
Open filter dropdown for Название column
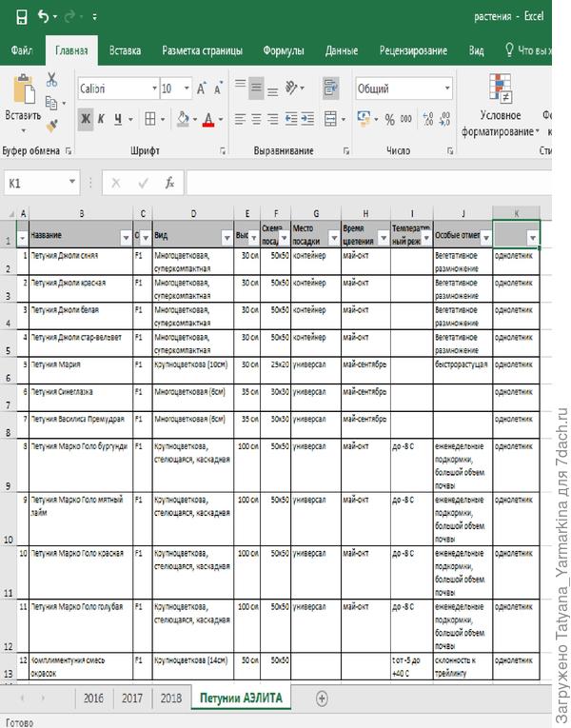coord(126,238)
